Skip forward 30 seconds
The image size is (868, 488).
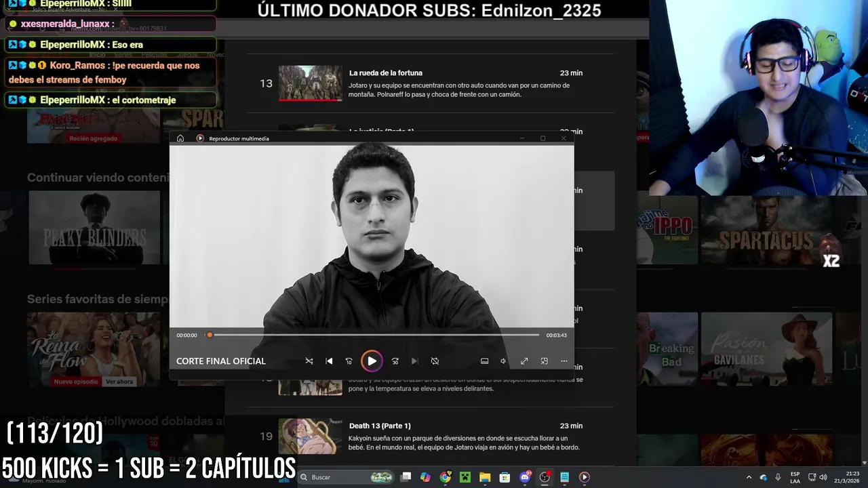coord(395,361)
